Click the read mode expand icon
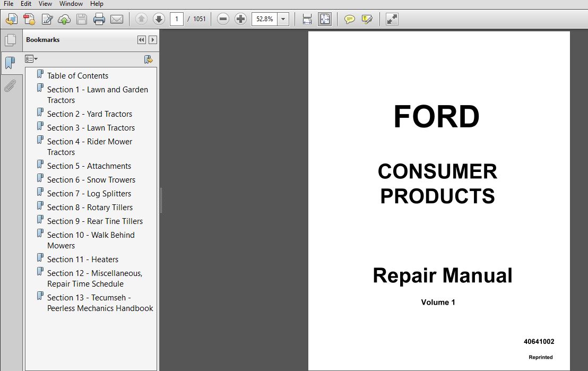Screen dimensions: 588x371 (x=392, y=19)
